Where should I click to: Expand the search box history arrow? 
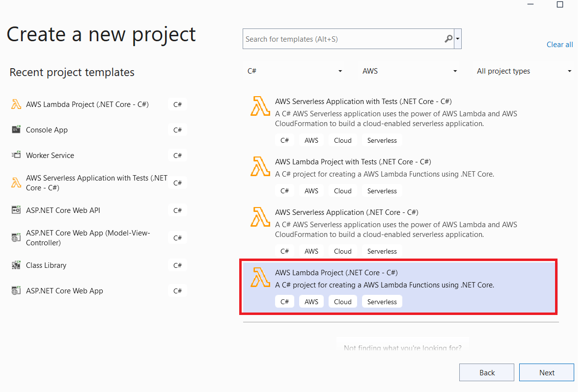coord(457,38)
